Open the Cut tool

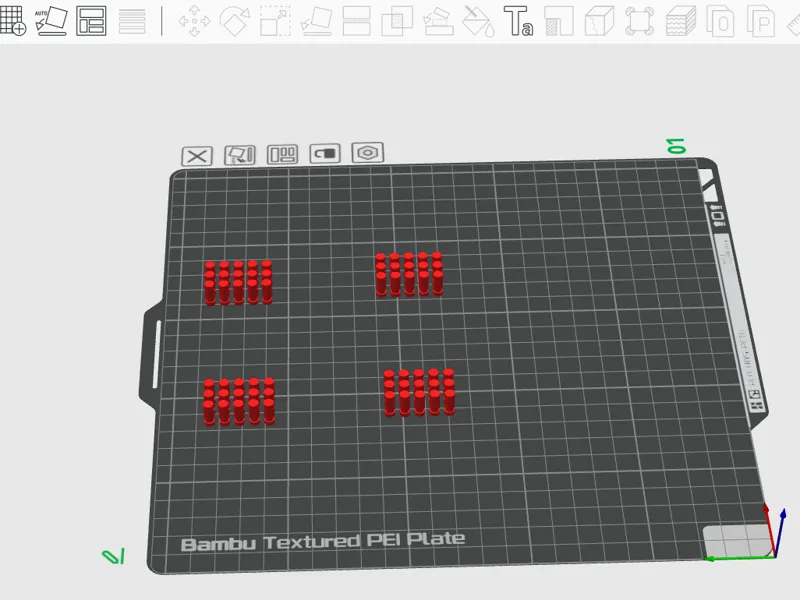point(357,20)
